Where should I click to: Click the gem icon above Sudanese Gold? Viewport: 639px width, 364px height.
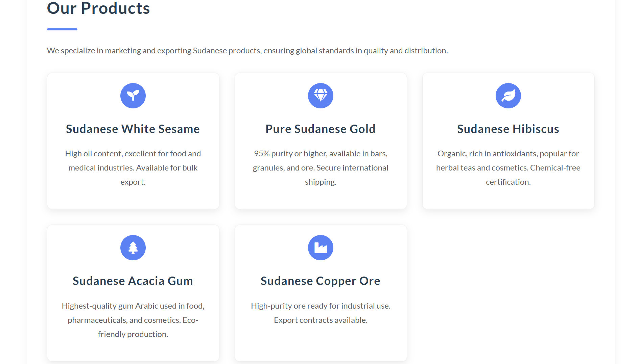[321, 96]
